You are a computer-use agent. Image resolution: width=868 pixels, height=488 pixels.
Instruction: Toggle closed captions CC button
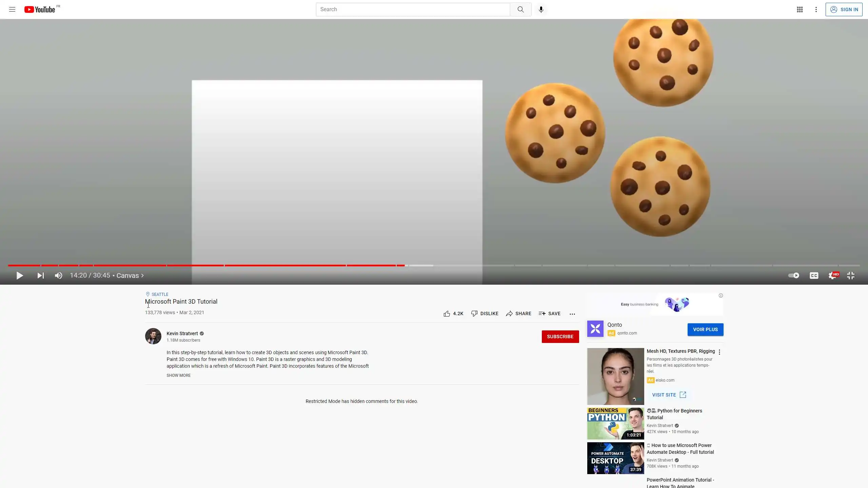click(814, 276)
